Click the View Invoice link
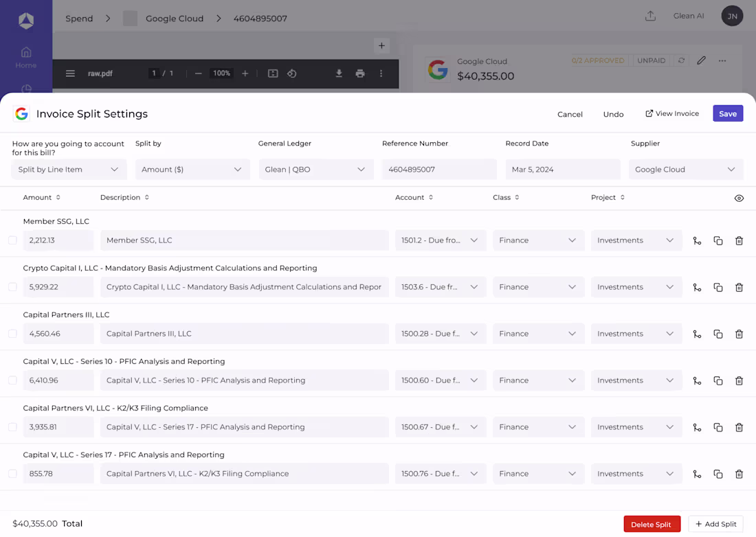Image resolution: width=756 pixels, height=537 pixels. [x=671, y=114]
